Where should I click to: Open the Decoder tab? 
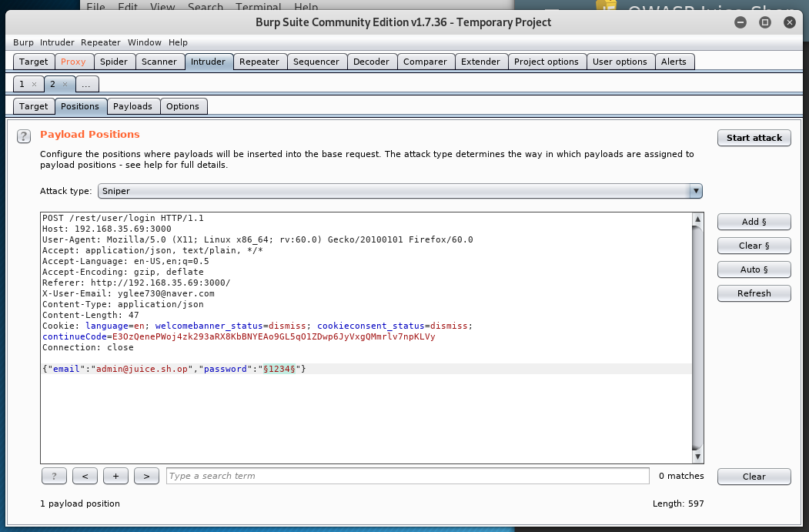coord(372,62)
